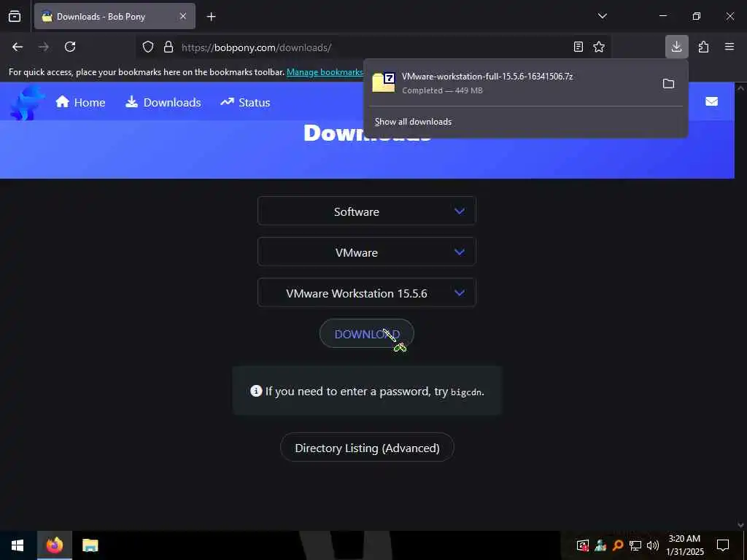Click the bigcdn password text
747x560 pixels.
[466, 392]
